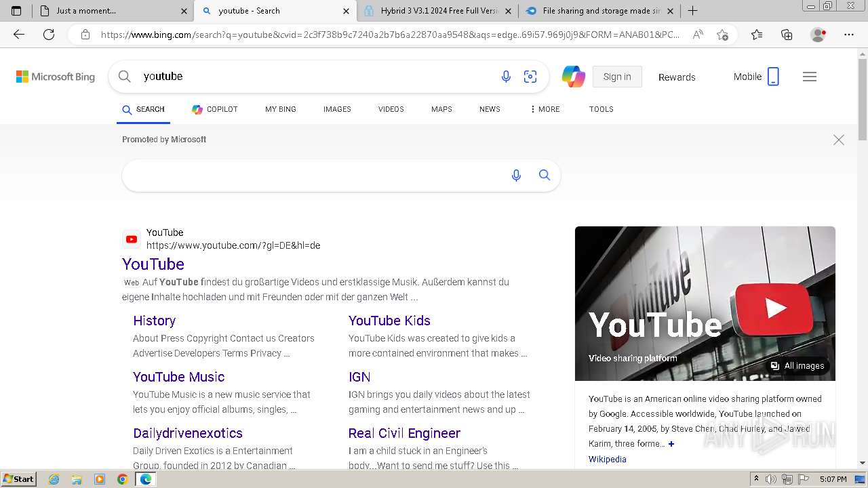Image resolution: width=868 pixels, height=488 pixels.
Task: Click microphone in promoted search box
Action: pyautogui.click(x=516, y=176)
